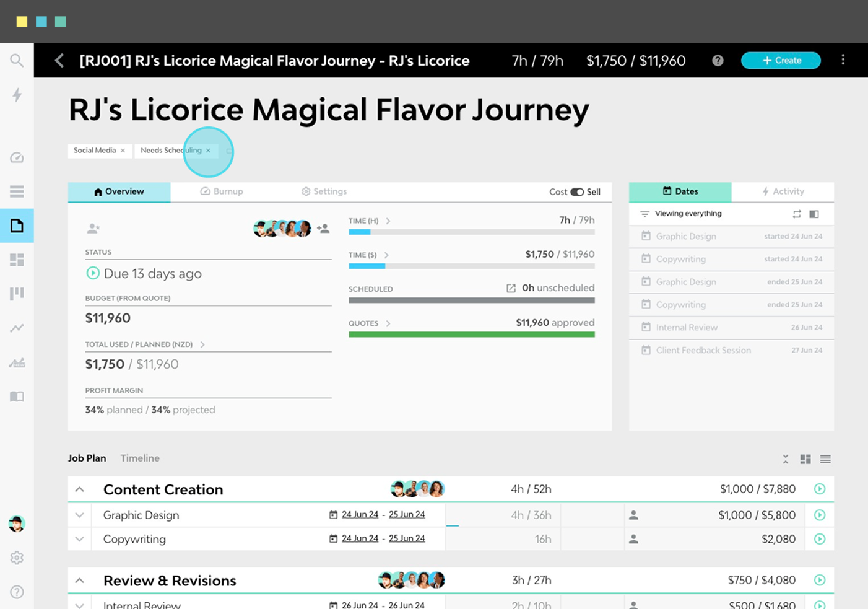
Task: Open the 24 Jun 24 date link on Graphic Design
Action: pyautogui.click(x=360, y=514)
